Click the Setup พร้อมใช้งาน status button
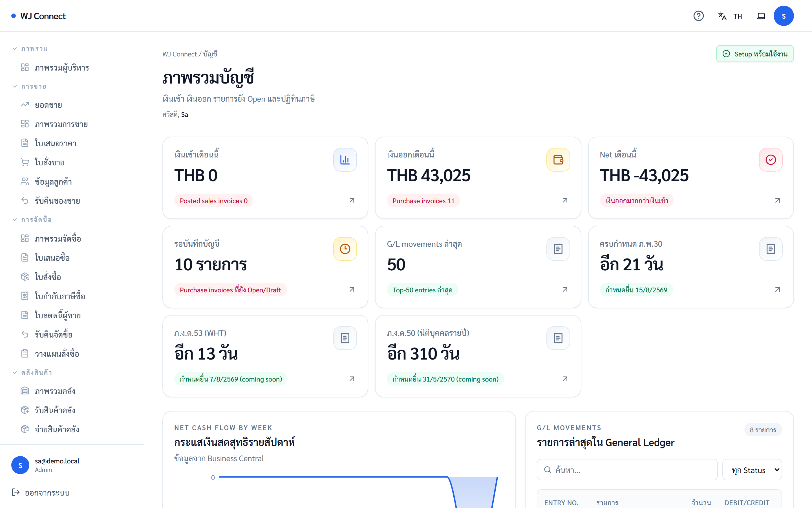812x508 pixels. [755, 54]
